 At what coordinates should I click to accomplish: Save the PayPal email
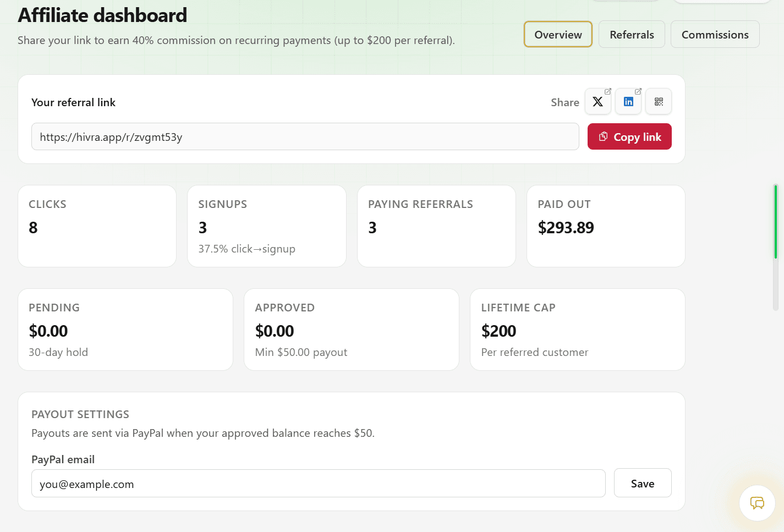pyautogui.click(x=643, y=483)
